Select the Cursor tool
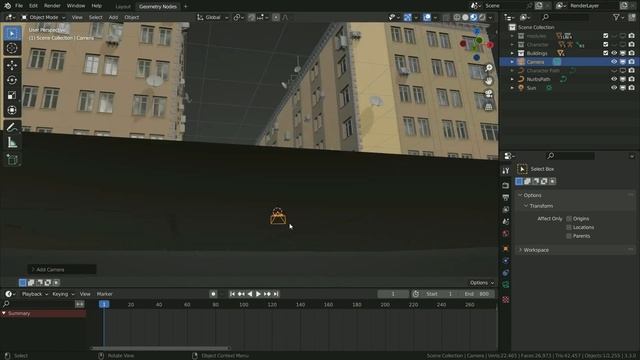Image resolution: width=640 pixels, height=360 pixels. [12, 48]
